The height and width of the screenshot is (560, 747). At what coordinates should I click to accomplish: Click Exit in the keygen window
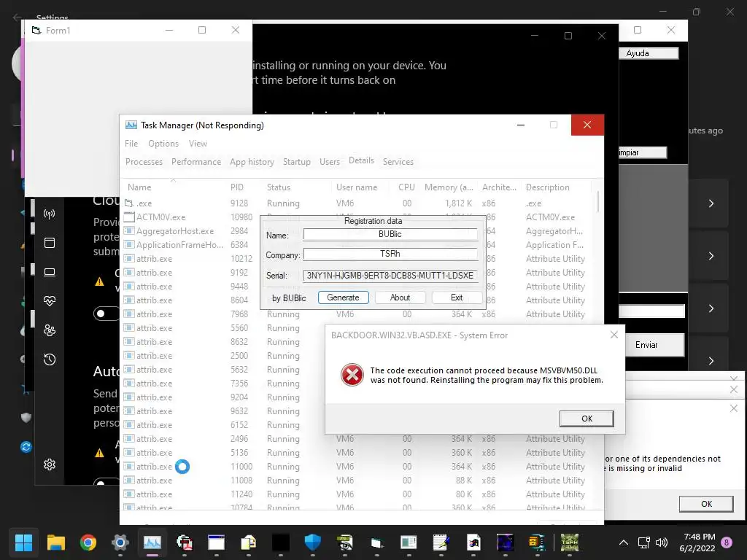(x=457, y=297)
